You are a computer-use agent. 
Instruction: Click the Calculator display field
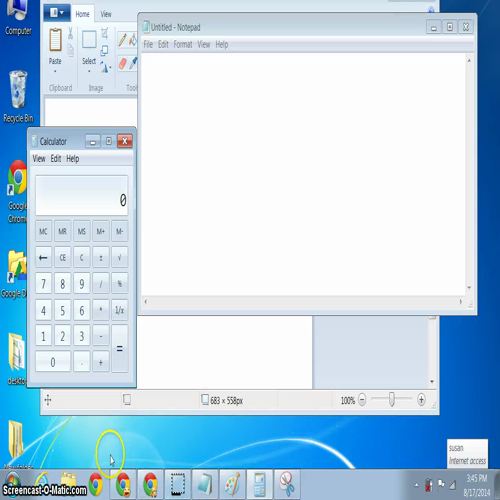tap(82, 196)
